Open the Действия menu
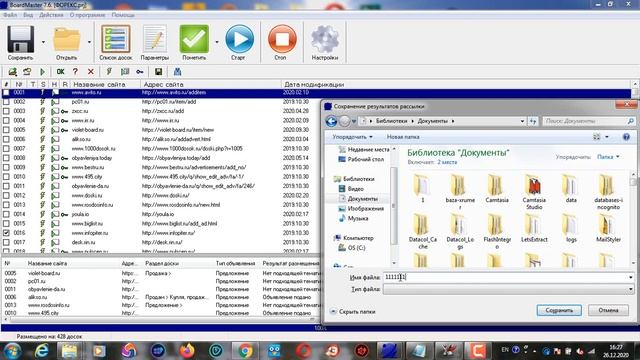 (x=51, y=15)
